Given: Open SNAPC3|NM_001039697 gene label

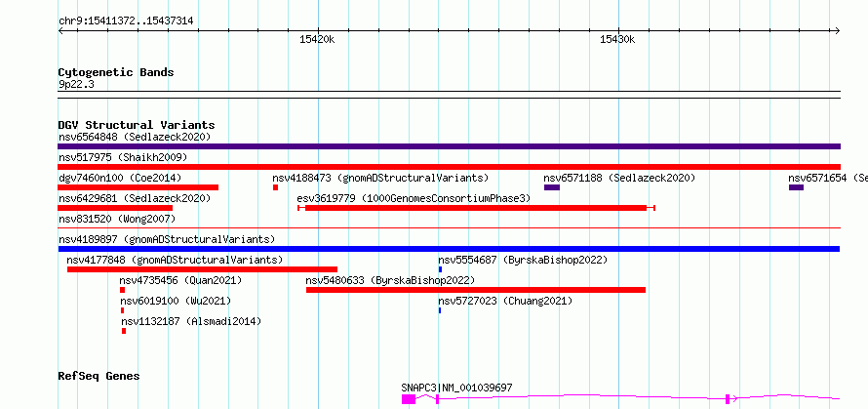Looking at the screenshot, I should (456, 388).
